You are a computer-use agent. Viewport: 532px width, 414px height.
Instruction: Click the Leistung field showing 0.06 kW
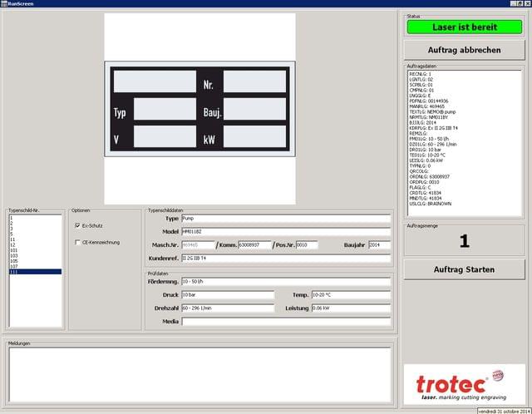tap(350, 308)
